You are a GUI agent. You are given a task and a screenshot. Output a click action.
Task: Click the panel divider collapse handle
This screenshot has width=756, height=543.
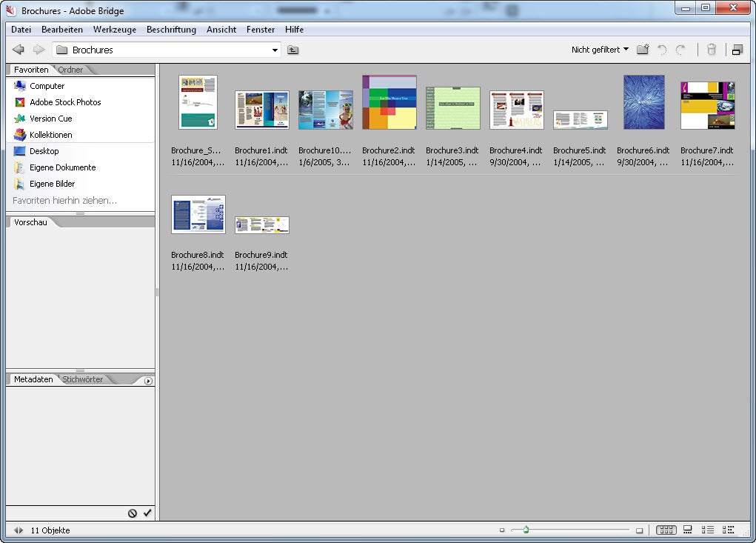click(157, 292)
